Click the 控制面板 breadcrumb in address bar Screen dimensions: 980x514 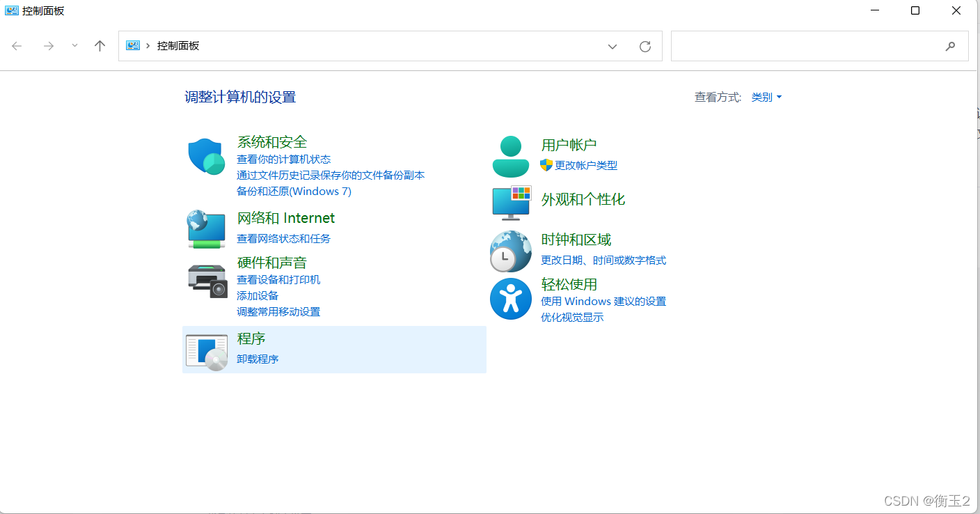178,46
